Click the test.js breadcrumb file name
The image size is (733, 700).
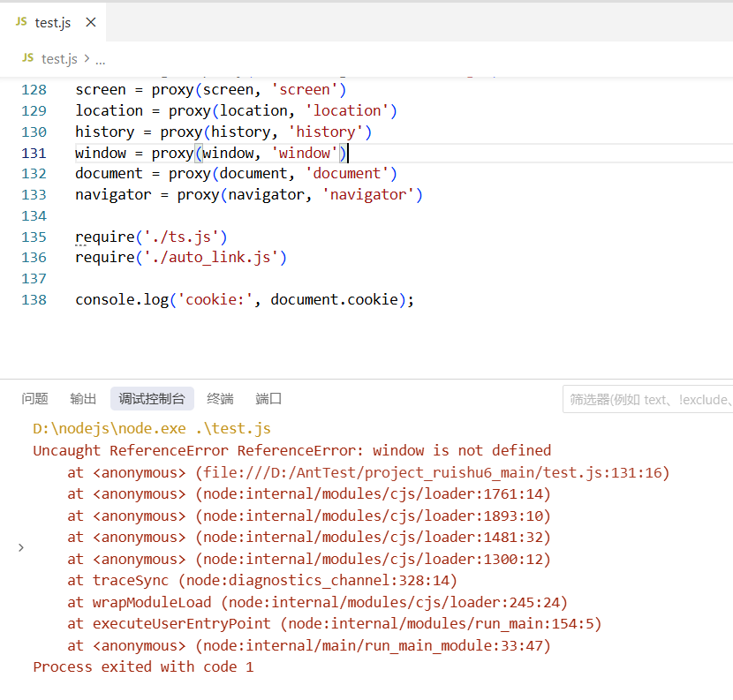click(59, 59)
